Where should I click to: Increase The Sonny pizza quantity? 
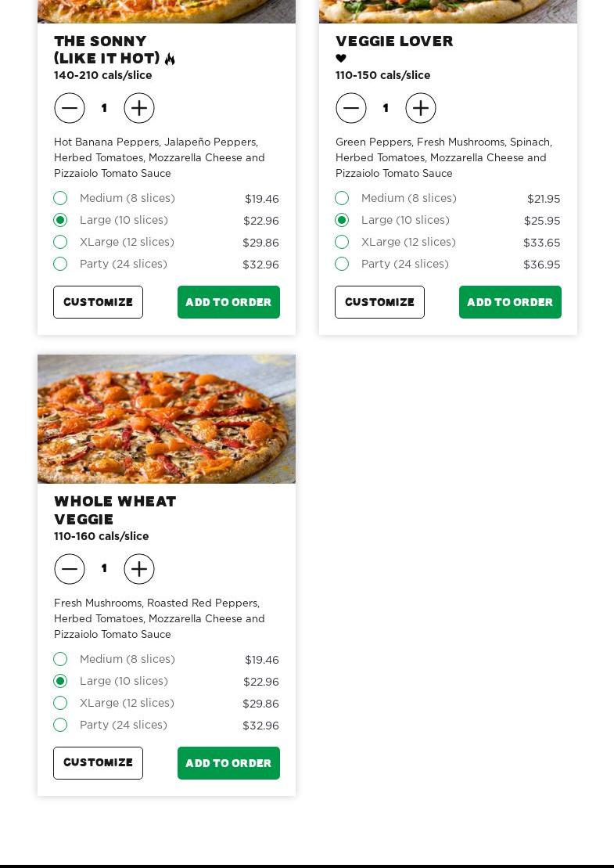(139, 108)
